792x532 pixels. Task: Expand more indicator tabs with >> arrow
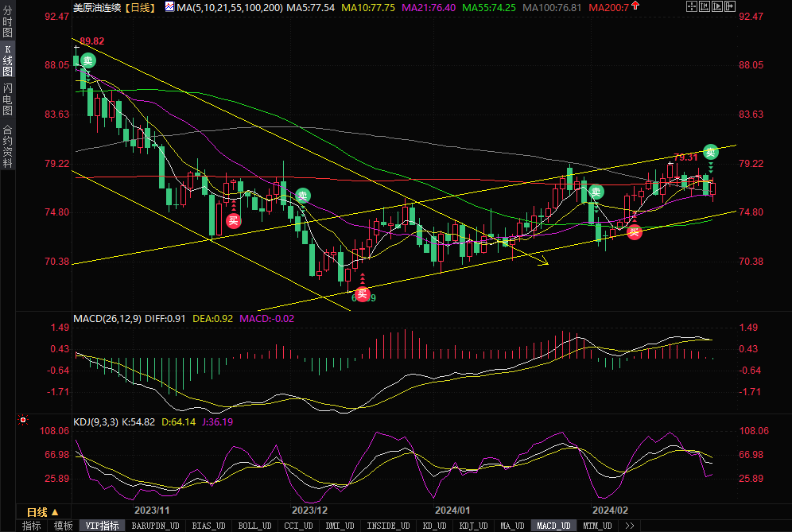(x=630, y=526)
